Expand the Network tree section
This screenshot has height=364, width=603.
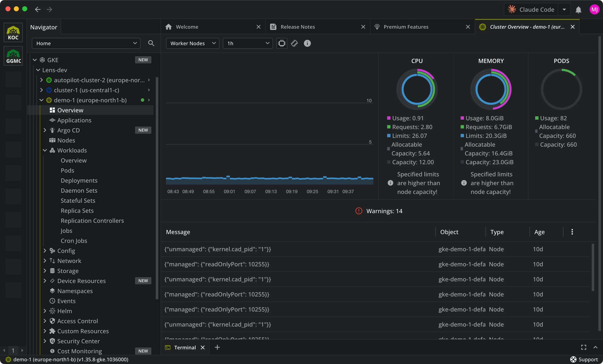[x=45, y=261]
